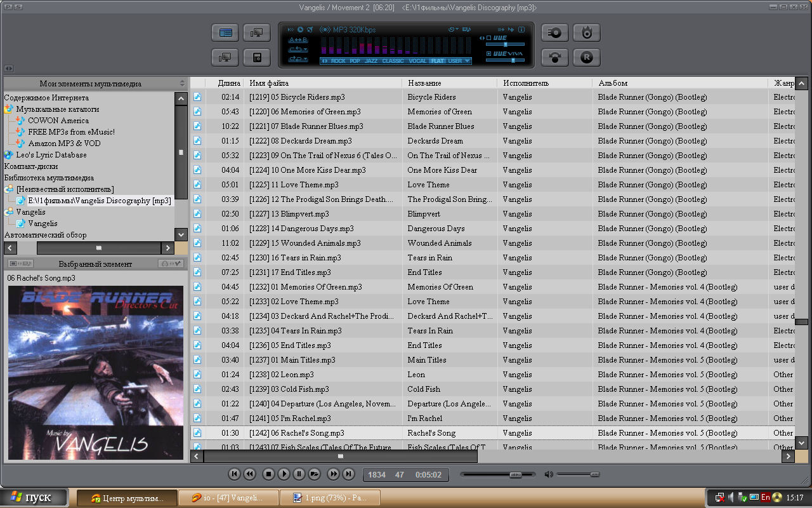Viewport: 812px width, 508px height.
Task: Fast forward the current track
Action: [x=333, y=474]
